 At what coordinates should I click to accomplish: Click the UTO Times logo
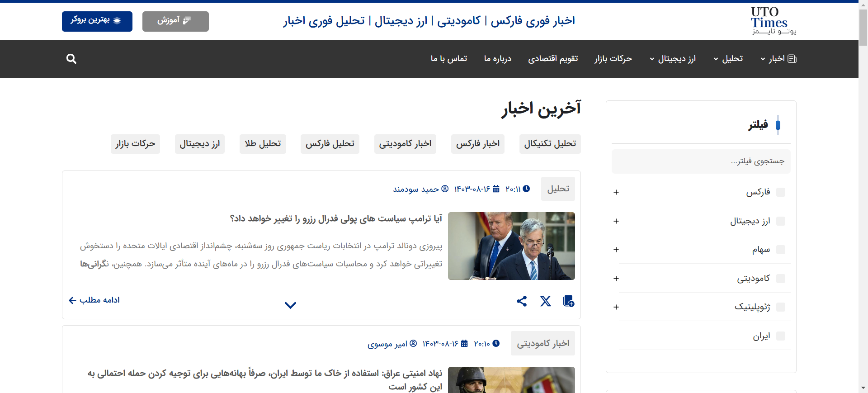click(774, 21)
